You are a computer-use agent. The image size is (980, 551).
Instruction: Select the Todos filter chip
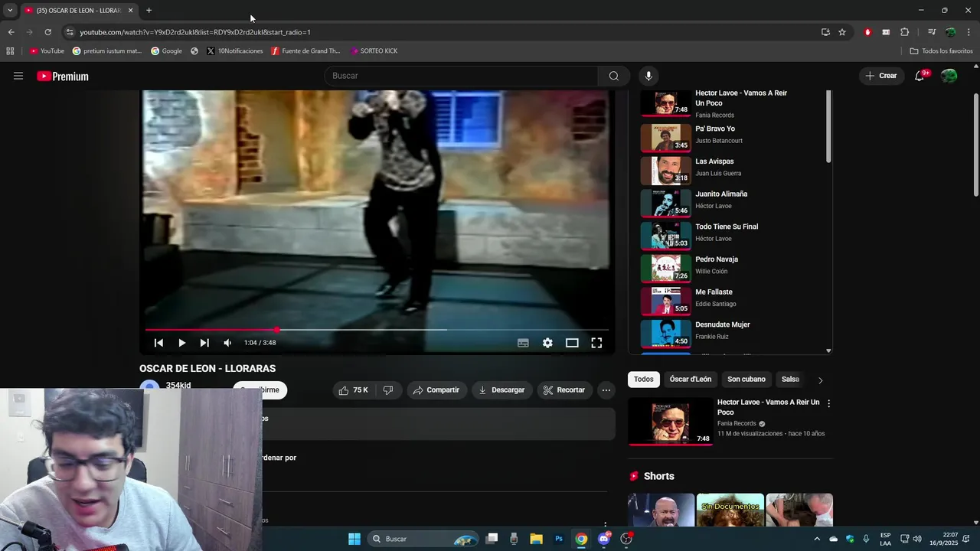644,380
